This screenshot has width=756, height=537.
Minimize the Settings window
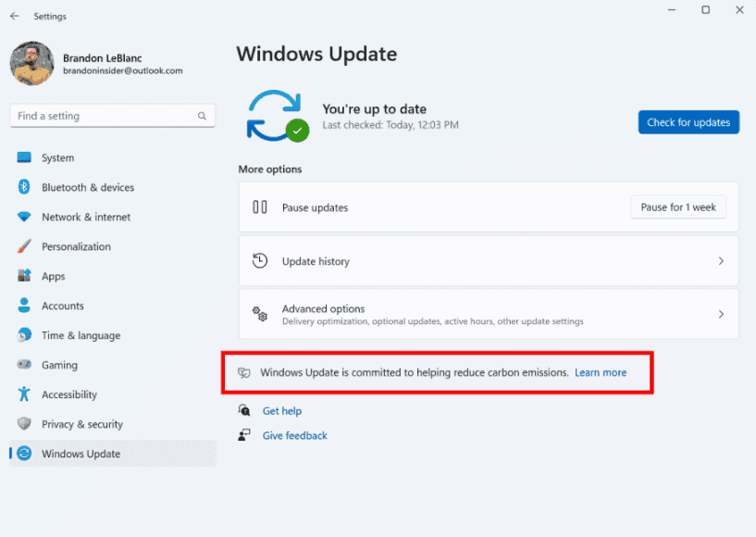pos(671,9)
